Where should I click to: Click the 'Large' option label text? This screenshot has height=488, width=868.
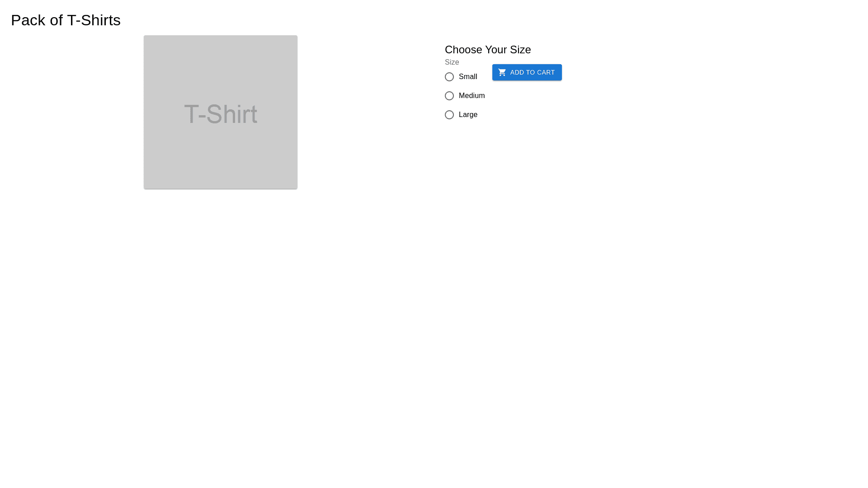468,115
